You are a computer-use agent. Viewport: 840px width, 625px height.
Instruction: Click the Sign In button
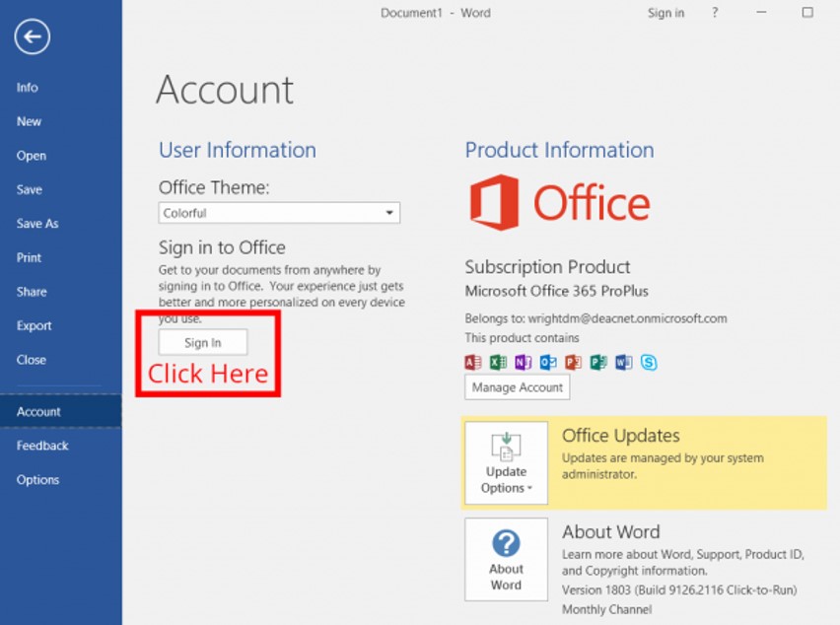[x=203, y=342]
